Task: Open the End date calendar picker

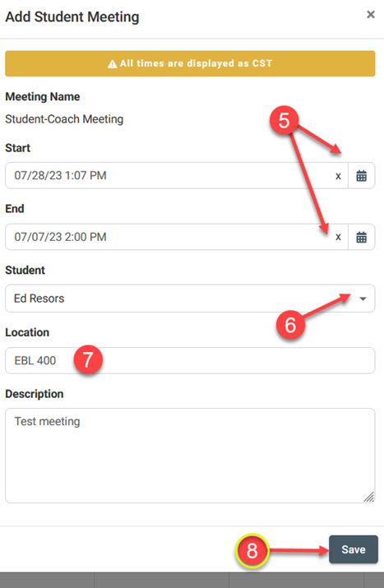Action: coord(362,237)
